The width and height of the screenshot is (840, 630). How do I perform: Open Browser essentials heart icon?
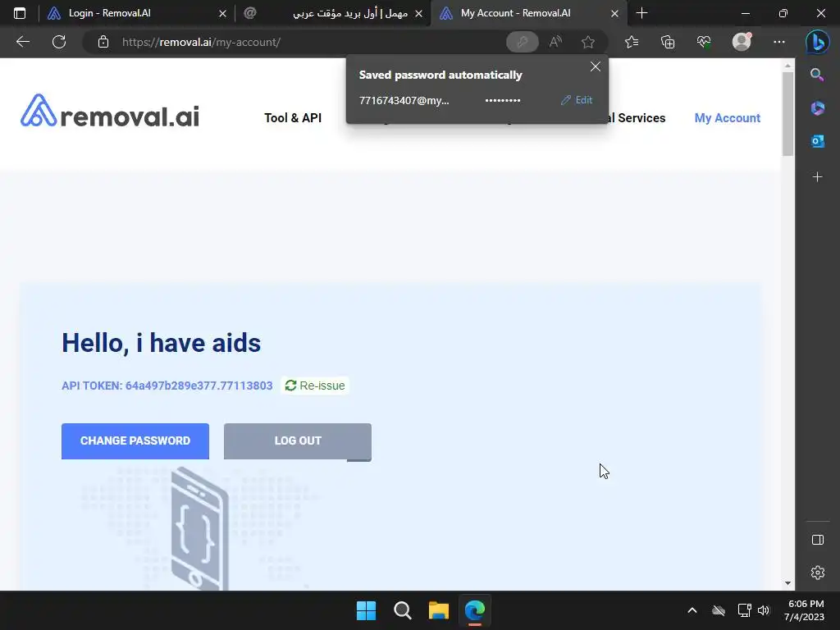click(x=704, y=42)
